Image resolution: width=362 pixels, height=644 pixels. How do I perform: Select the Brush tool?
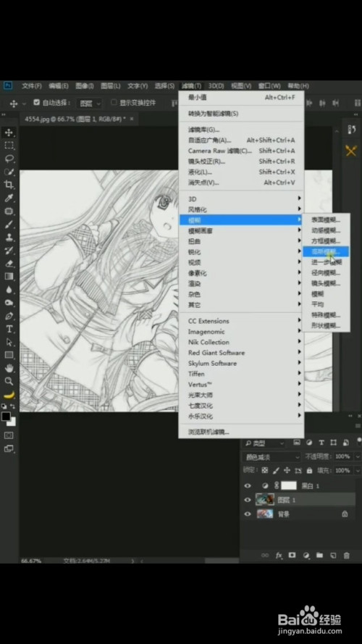[9, 225]
